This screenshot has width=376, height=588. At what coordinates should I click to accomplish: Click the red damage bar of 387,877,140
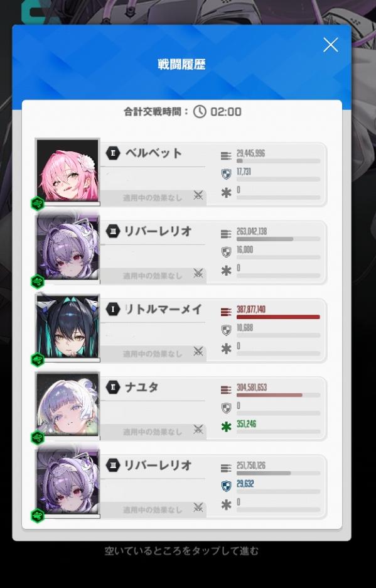[278, 317]
